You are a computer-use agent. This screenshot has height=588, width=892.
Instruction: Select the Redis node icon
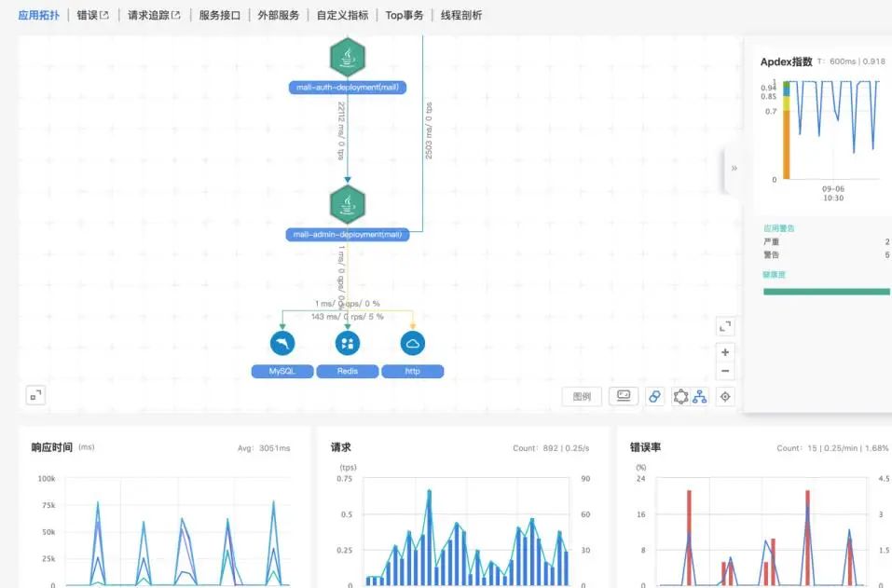pyautogui.click(x=348, y=344)
